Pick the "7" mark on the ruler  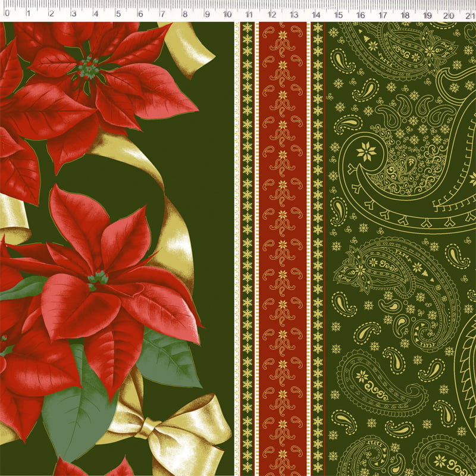coord(162,13)
